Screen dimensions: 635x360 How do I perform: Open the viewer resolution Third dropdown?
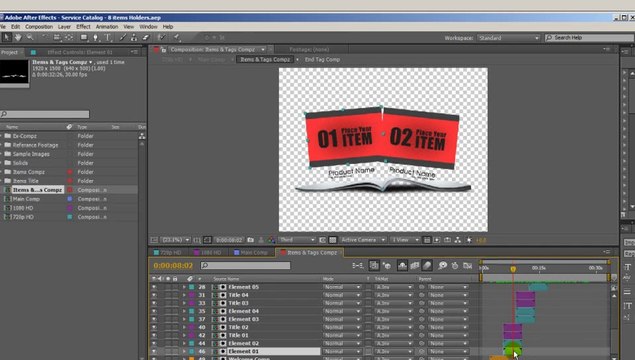296,240
